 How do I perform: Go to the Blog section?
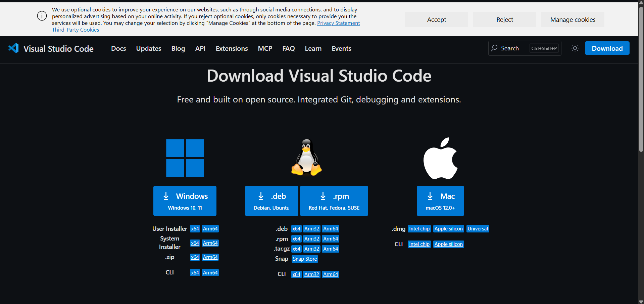pos(178,48)
